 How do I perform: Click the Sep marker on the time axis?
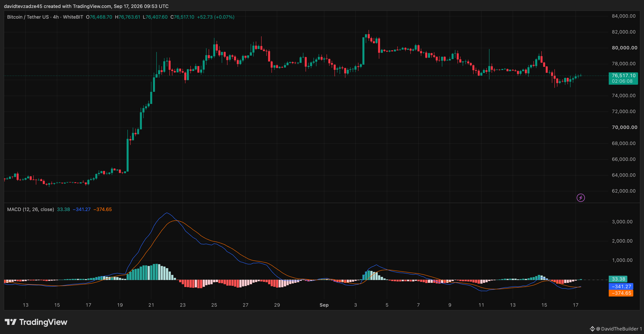[x=324, y=305]
